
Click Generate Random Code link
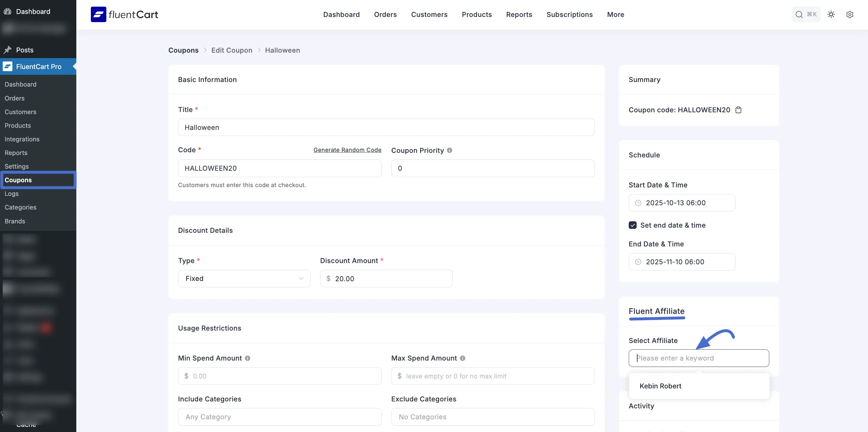pyautogui.click(x=347, y=150)
